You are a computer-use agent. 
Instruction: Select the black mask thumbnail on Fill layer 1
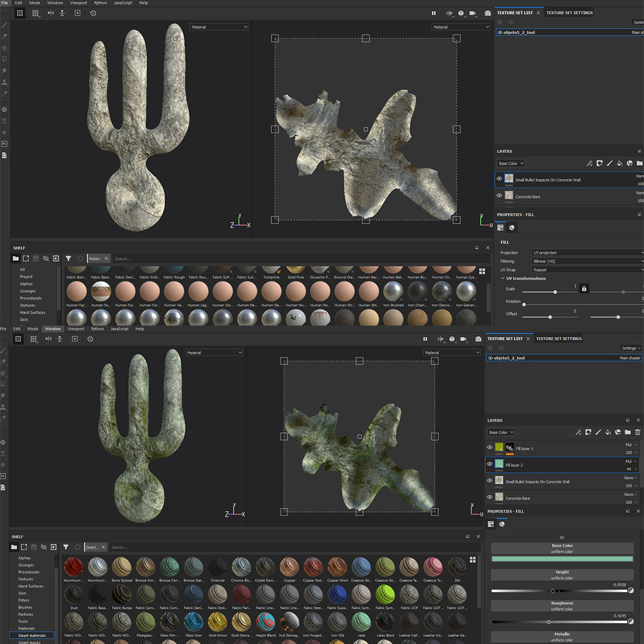point(510,448)
